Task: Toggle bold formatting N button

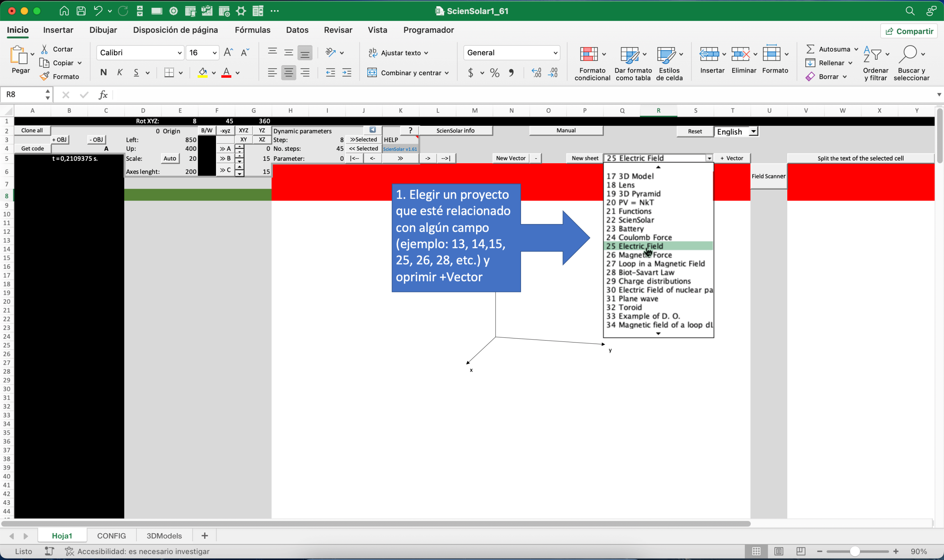Action: coord(103,73)
